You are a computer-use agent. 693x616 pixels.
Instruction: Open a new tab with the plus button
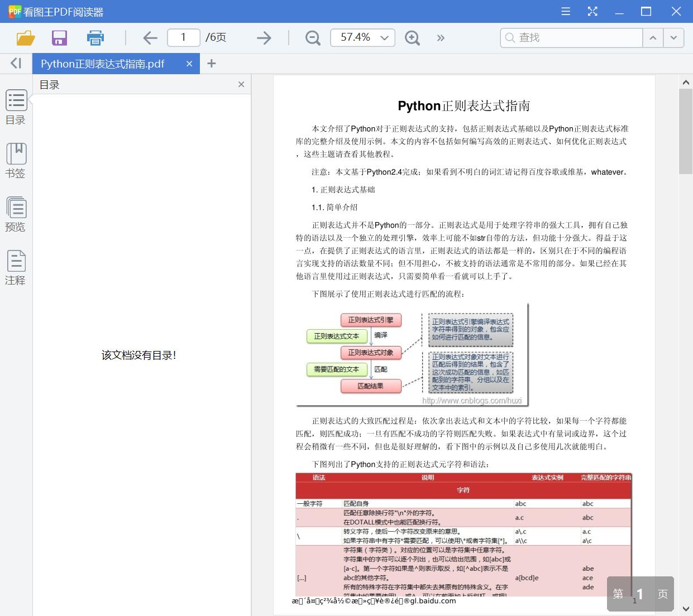(211, 64)
